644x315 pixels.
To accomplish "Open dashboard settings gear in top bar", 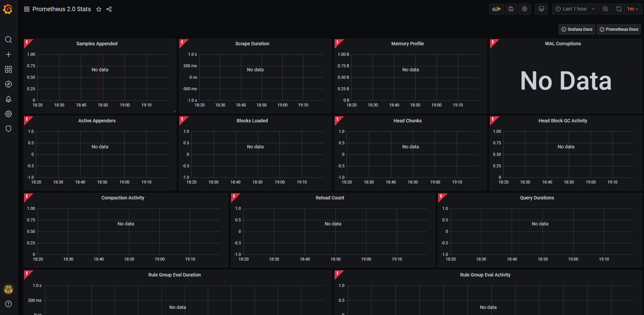I will [x=524, y=9].
